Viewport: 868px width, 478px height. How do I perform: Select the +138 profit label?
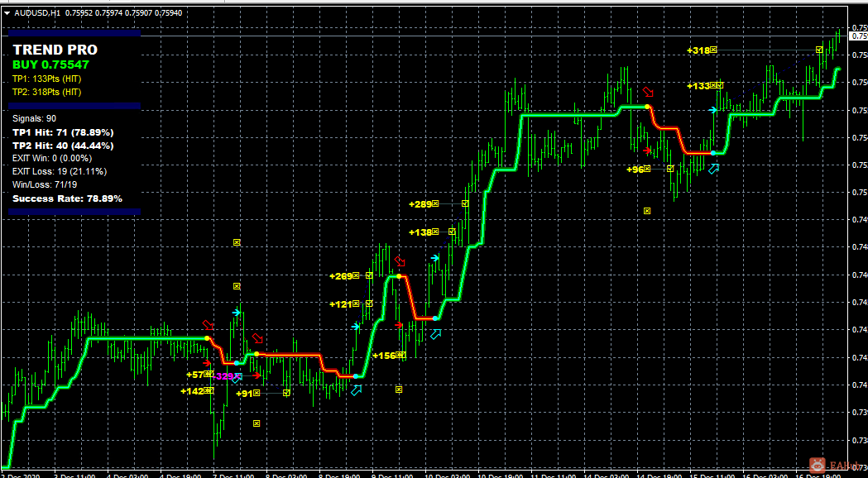(x=420, y=232)
